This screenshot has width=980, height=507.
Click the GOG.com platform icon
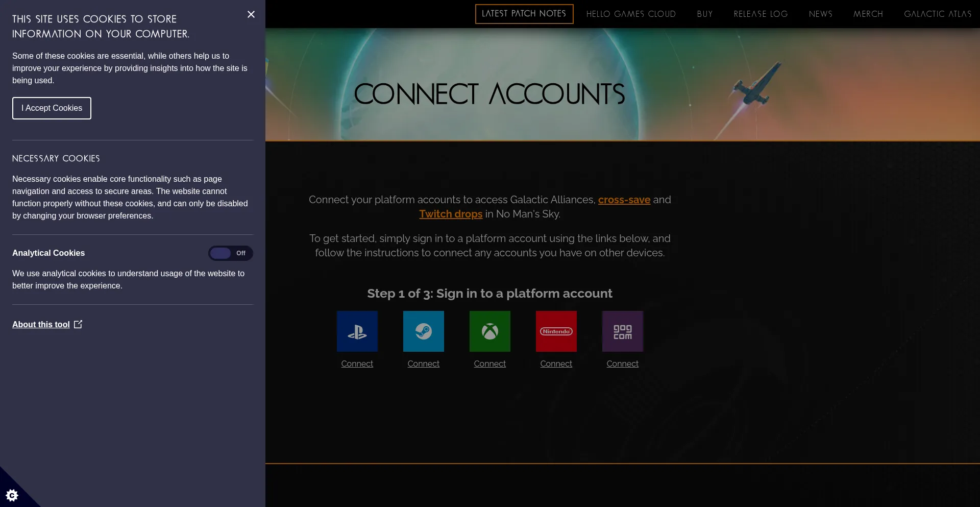[623, 331]
